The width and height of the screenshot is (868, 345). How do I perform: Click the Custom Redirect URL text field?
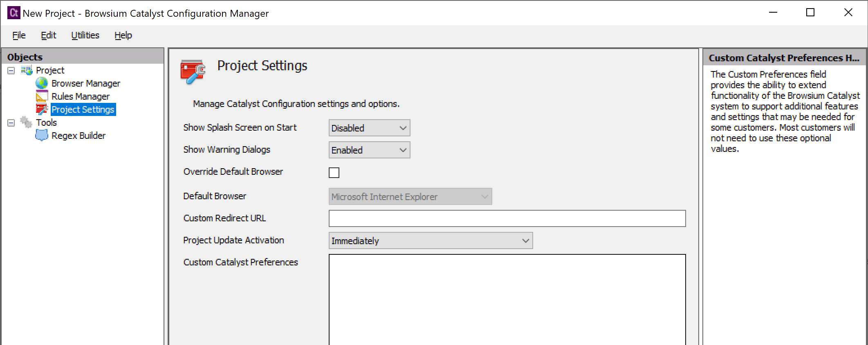tap(507, 218)
